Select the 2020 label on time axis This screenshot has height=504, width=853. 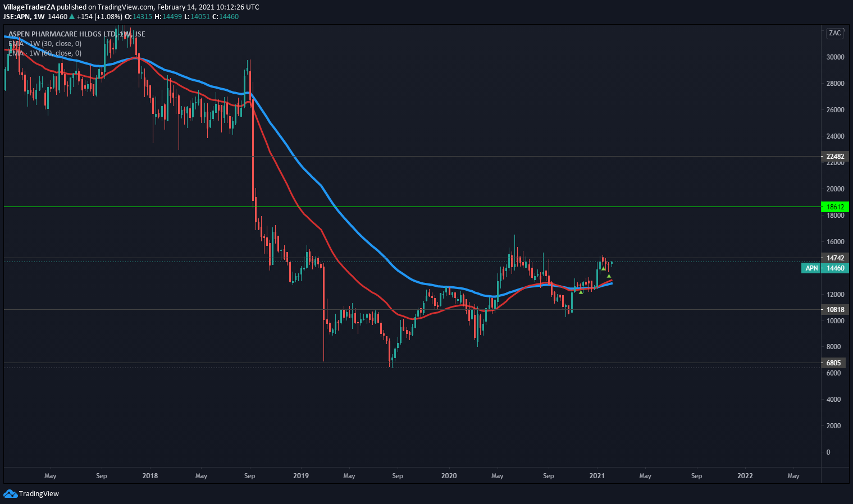point(449,476)
